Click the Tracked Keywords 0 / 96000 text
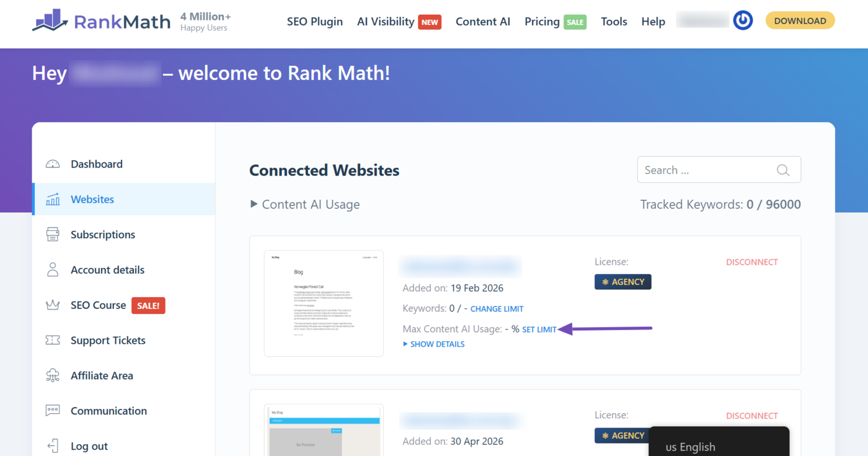868x456 pixels. (x=720, y=204)
